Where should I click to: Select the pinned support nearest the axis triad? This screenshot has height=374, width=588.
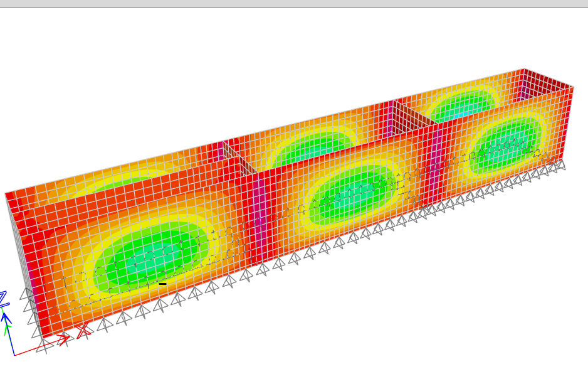[x=43, y=345]
